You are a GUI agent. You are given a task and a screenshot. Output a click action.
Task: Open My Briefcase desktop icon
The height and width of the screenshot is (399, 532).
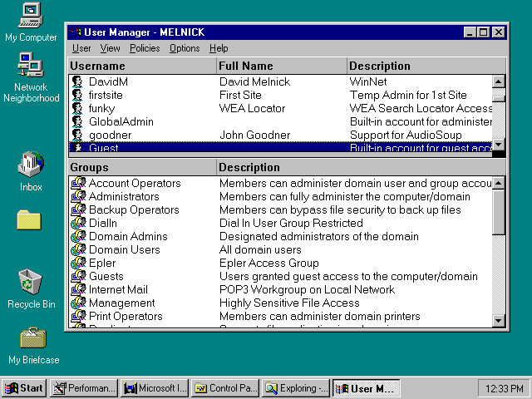point(33,338)
